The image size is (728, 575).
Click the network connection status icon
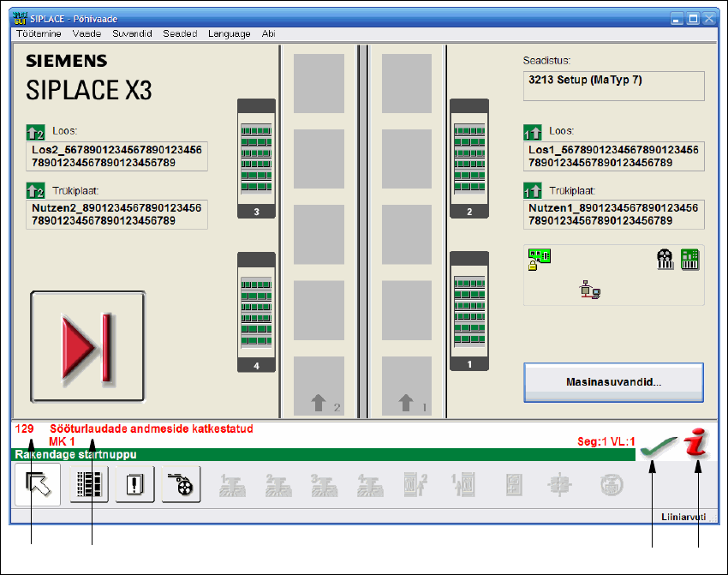589,290
